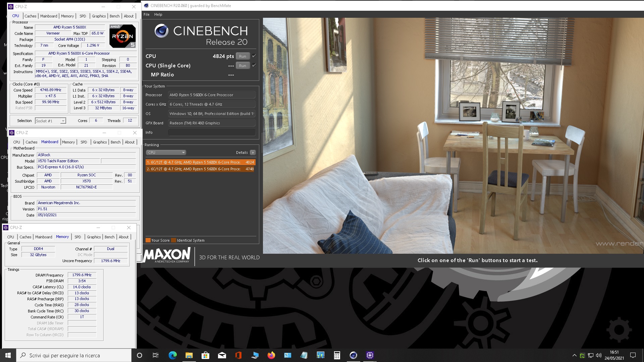This screenshot has height=362, width=644.
Task: Open network icon in system tray
Action: (x=591, y=355)
